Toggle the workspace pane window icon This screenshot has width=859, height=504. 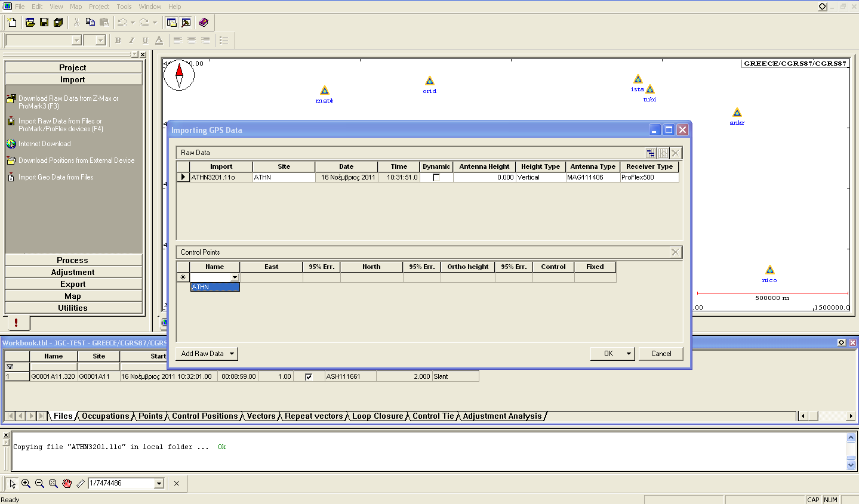172,23
